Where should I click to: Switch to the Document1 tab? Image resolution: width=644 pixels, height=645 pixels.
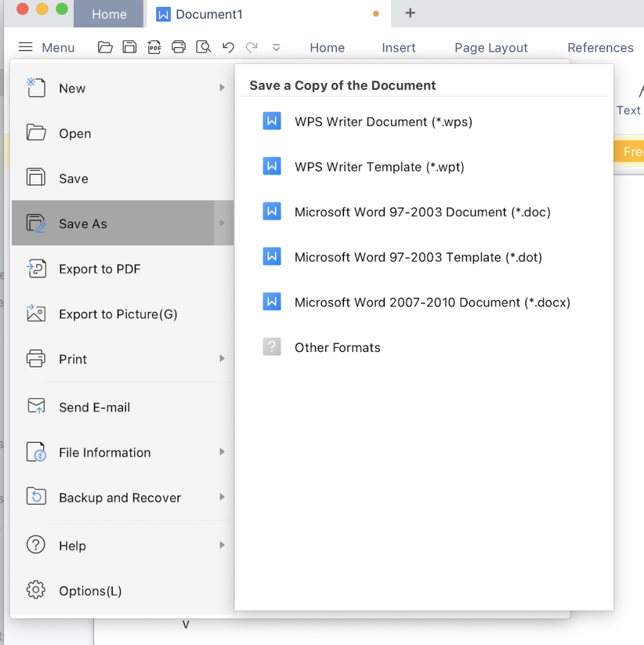[x=268, y=14]
